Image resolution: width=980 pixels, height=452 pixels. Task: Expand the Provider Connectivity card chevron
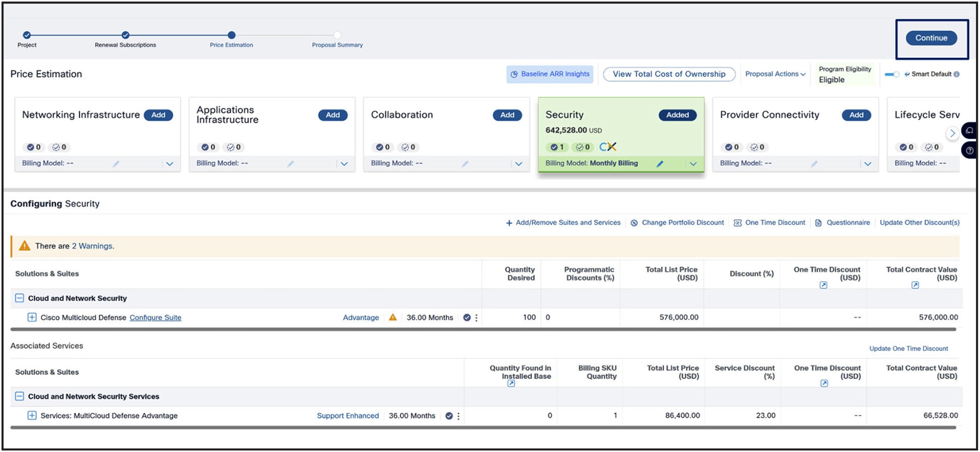point(868,164)
